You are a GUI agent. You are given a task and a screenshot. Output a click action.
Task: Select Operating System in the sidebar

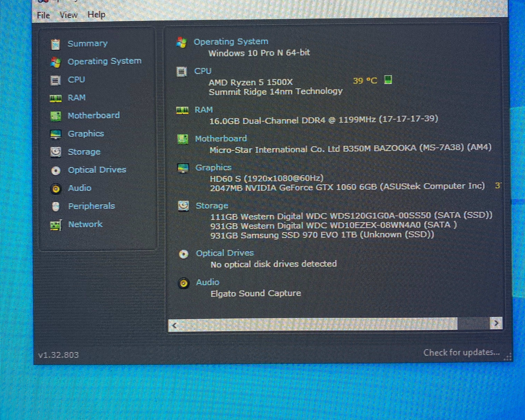pos(104,61)
